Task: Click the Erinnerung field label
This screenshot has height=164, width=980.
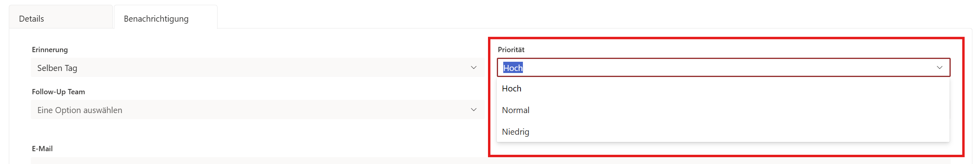Action: [50, 50]
